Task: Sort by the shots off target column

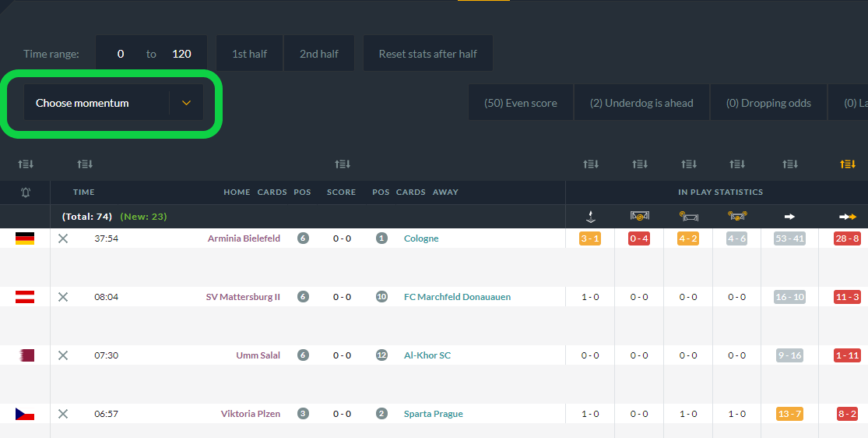Action: point(689,164)
